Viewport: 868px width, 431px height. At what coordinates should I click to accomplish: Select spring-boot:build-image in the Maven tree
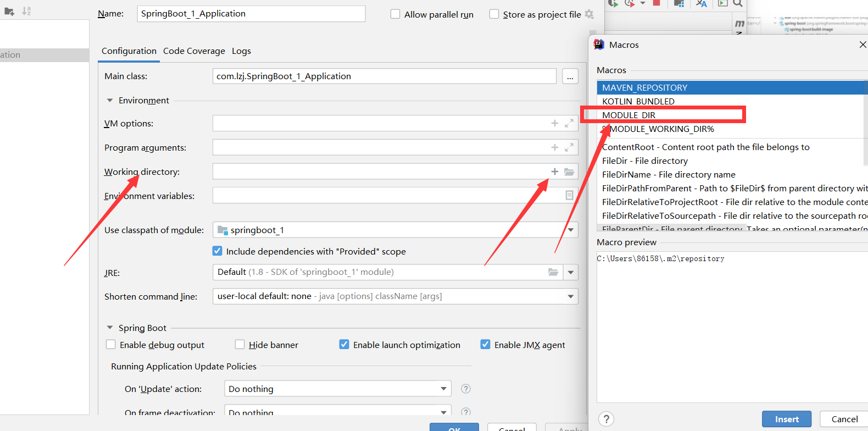pos(811,29)
